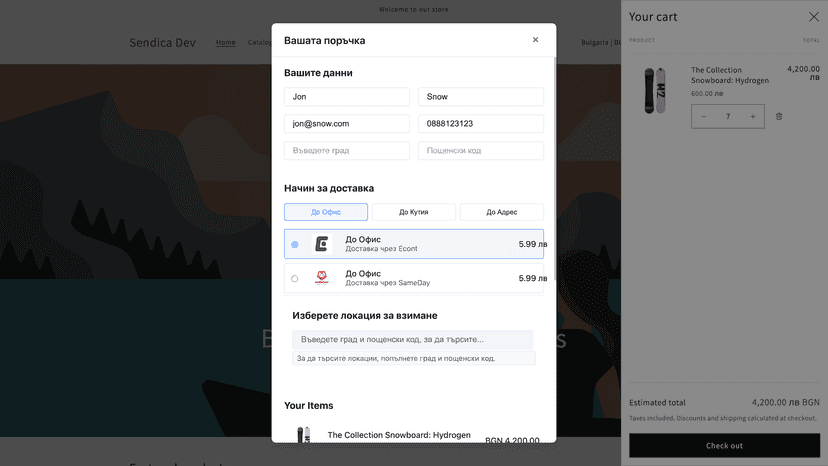This screenshot has width=828, height=466.
Task: Select the До Офис delivery tab
Action: (x=326, y=212)
